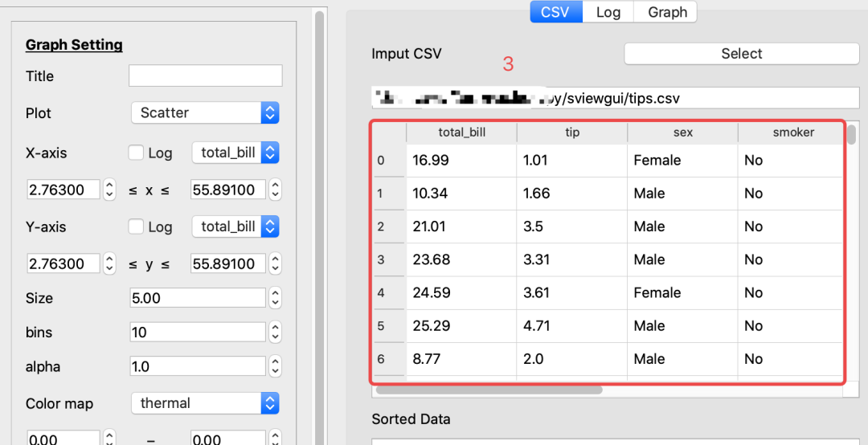Open the Color map dropdown showing thermal
This screenshot has width=868, height=445.
coord(206,403)
